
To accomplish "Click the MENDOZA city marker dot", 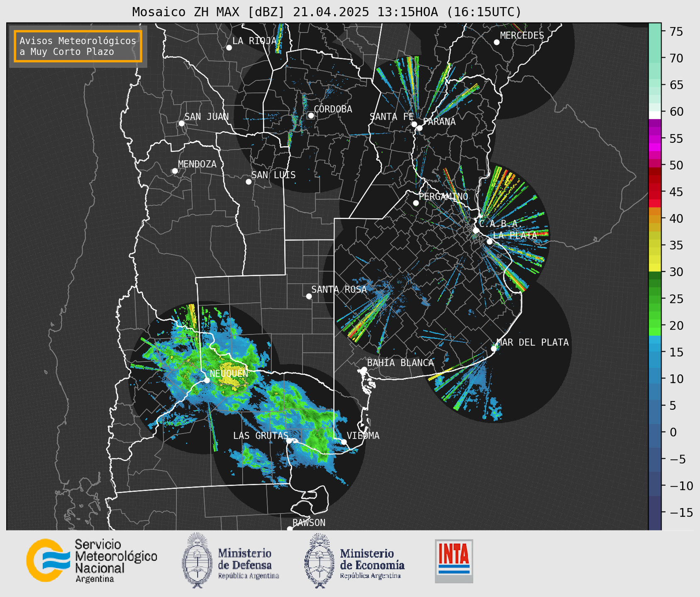I will [x=175, y=171].
